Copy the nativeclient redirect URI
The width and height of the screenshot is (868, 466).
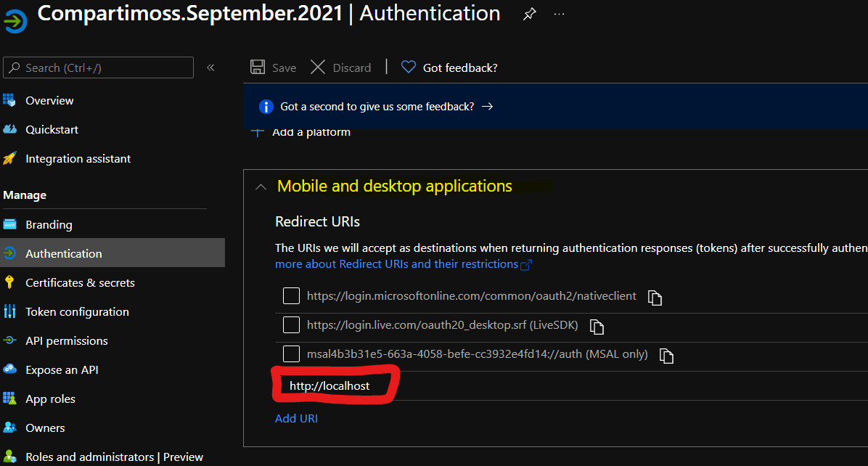pyautogui.click(x=655, y=297)
